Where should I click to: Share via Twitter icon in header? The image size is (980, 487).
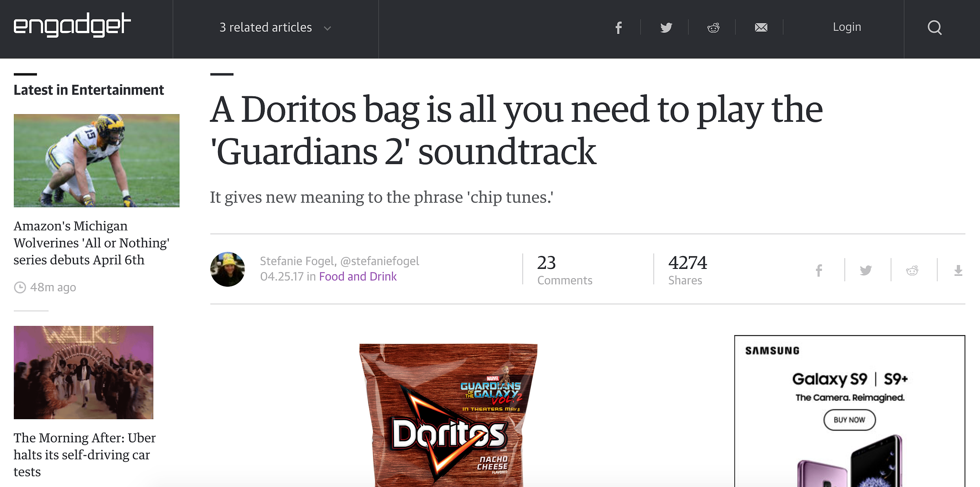click(x=666, y=28)
